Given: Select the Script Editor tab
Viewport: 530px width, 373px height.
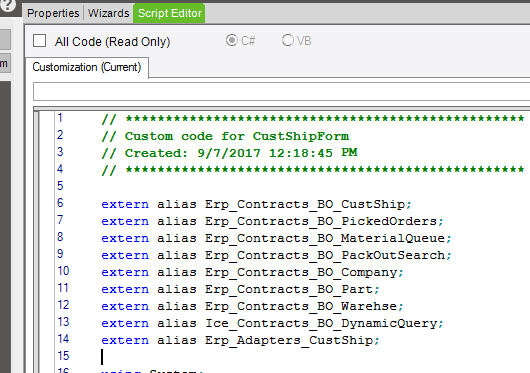Looking at the screenshot, I should 169,13.
